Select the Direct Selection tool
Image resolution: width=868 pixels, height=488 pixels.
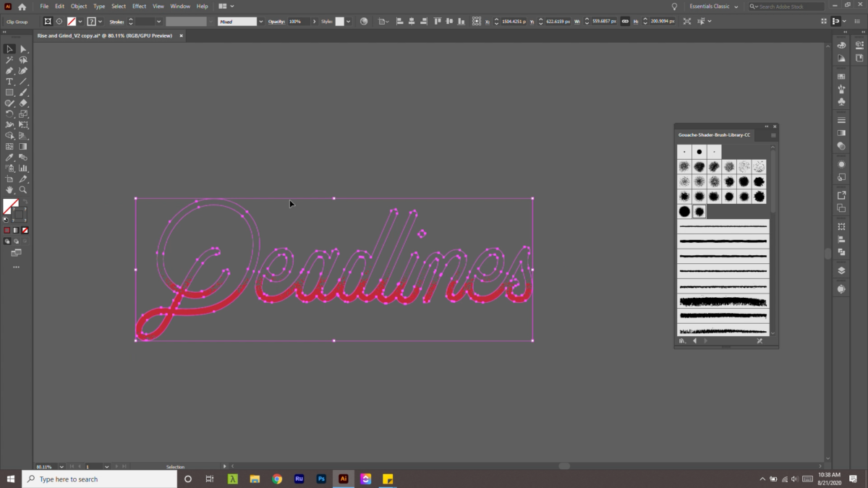point(22,48)
